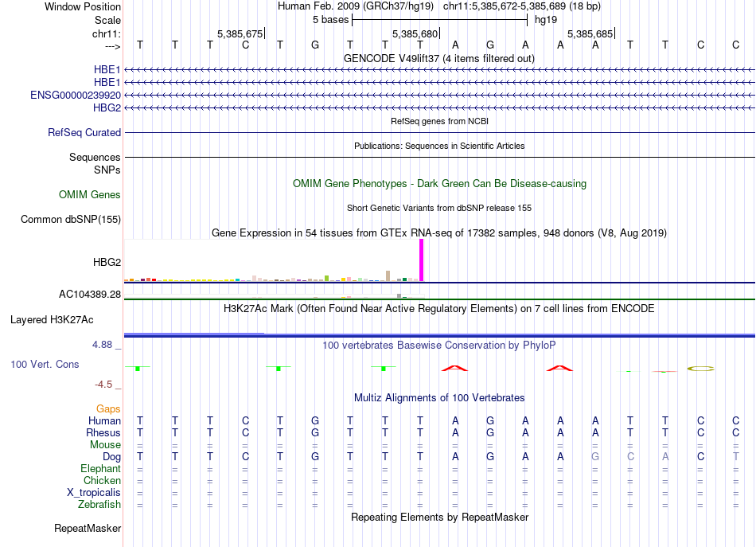Screen dimensions: 756x547
Task: Click the Scale track label
Action: pyautogui.click(x=107, y=20)
